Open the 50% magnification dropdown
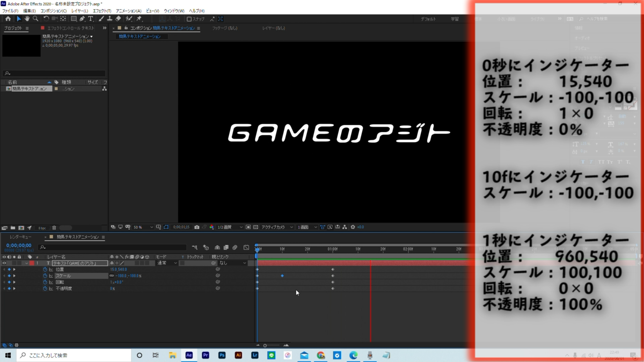Viewport: 644px width, 362px height. 143,227
